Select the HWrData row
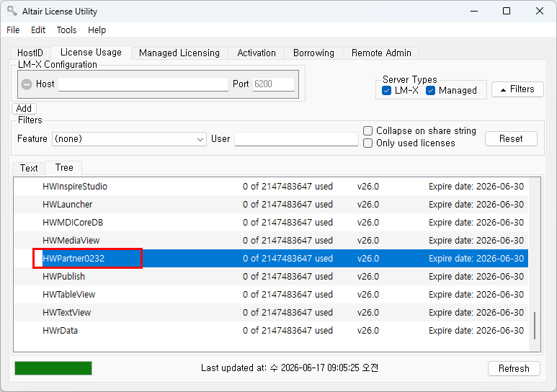Image resolution: width=557 pixels, height=392 pixels. pos(271,331)
